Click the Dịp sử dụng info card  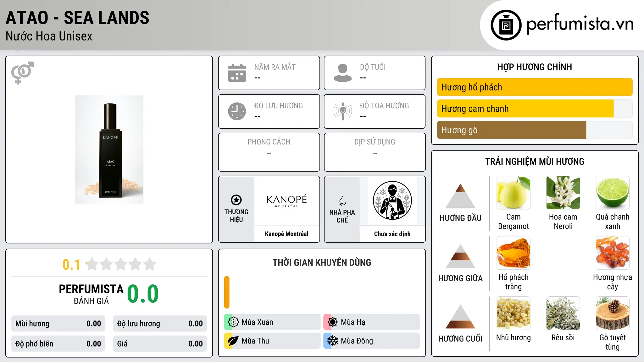click(x=375, y=152)
